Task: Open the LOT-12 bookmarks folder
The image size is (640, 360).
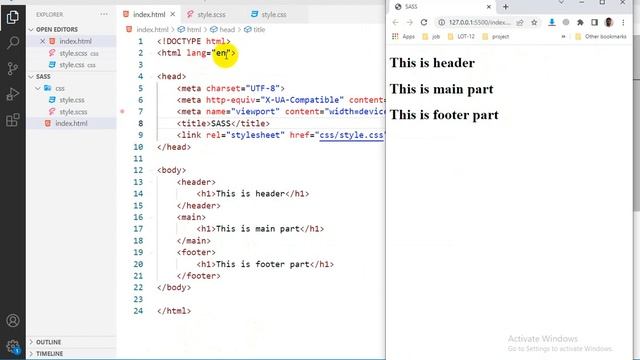Action: pyautogui.click(x=461, y=36)
